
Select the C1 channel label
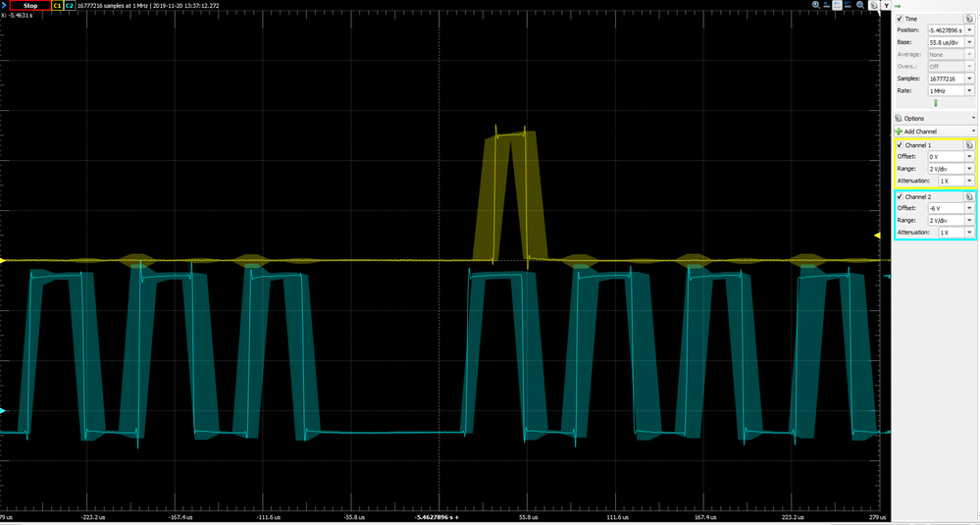tap(58, 6)
